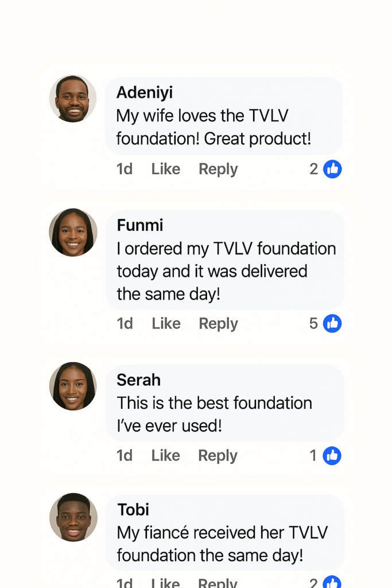Click the thumbs-up reaction on Serah's comment
Image resolution: width=392 pixels, height=588 pixels.
coord(332,456)
